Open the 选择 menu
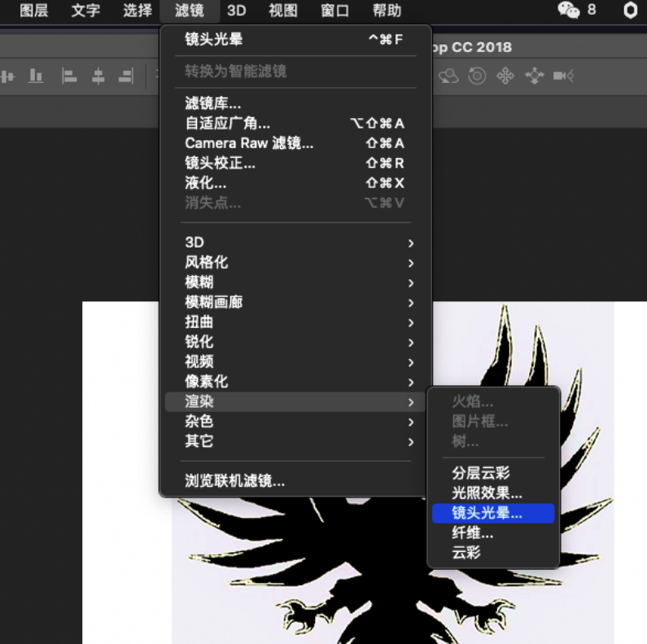Viewport: 647px width, 644px height. pyautogui.click(x=138, y=11)
